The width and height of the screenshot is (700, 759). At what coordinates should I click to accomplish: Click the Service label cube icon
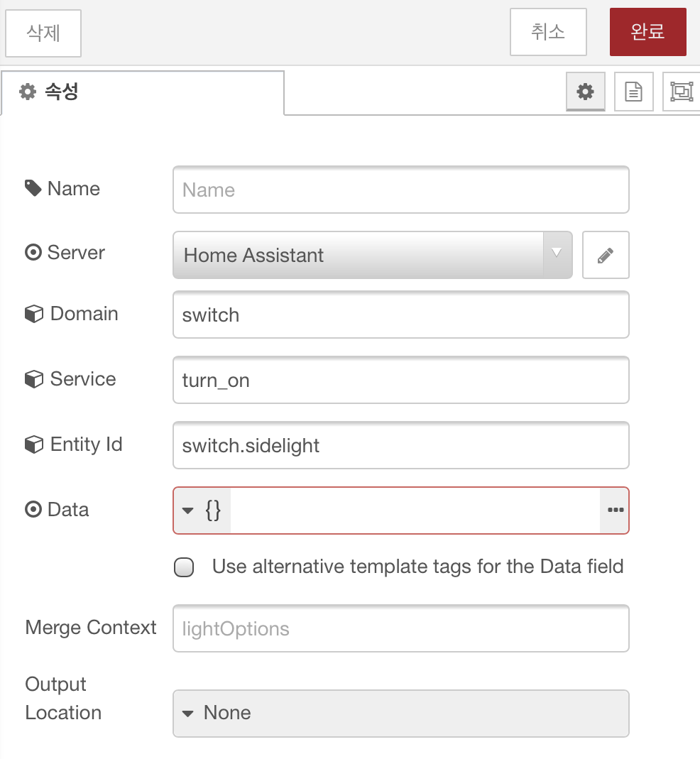[34, 379]
